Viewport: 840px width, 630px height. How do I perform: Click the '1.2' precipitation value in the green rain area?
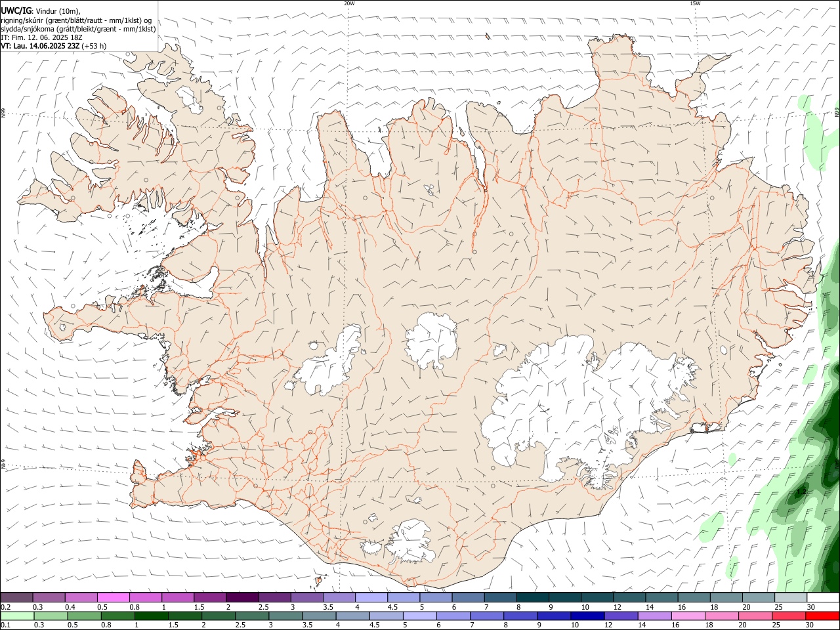[x=801, y=491]
